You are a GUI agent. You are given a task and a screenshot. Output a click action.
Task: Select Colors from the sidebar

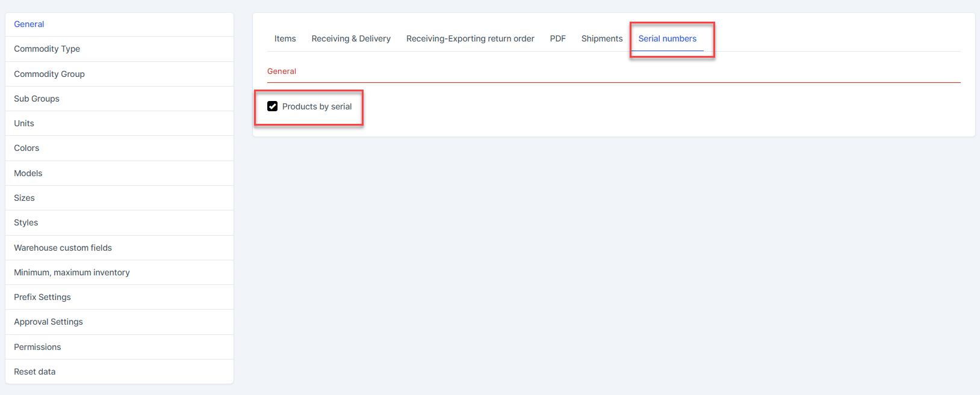(x=26, y=148)
